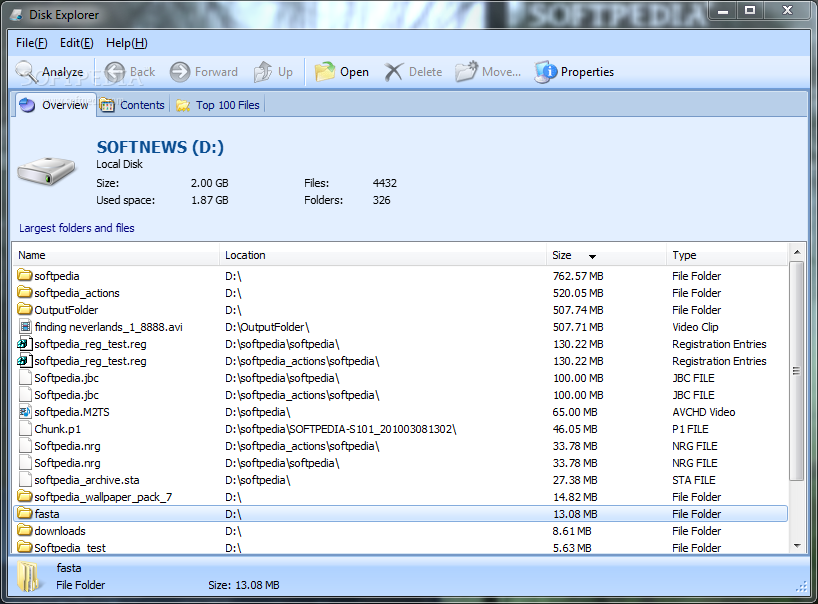Click the Top 100 Files folder icon

183,106
